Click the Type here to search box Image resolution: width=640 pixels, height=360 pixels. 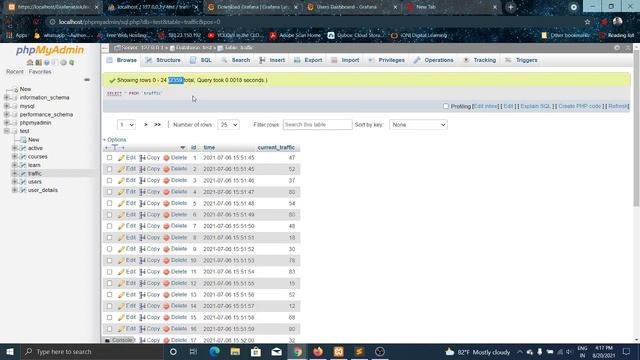click(x=92, y=351)
